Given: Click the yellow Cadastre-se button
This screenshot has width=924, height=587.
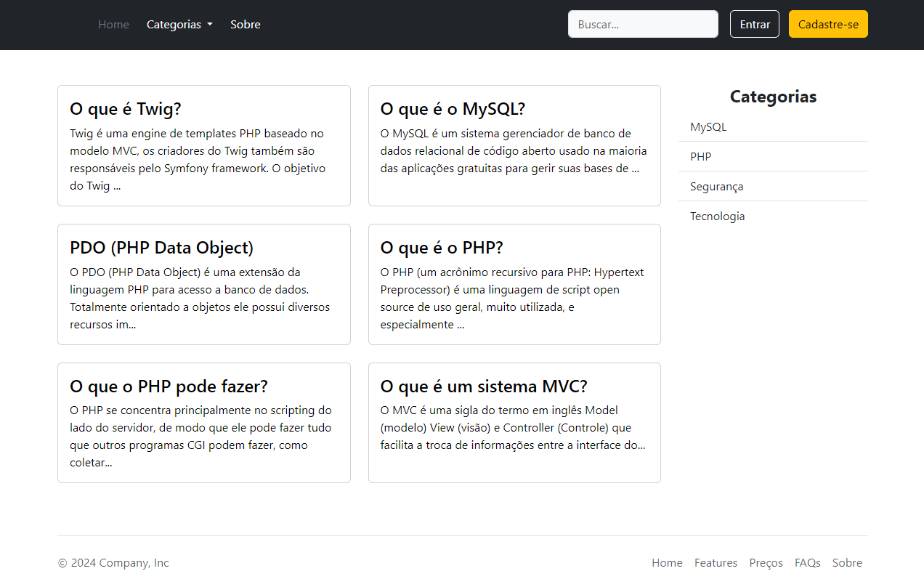Looking at the screenshot, I should click(828, 23).
